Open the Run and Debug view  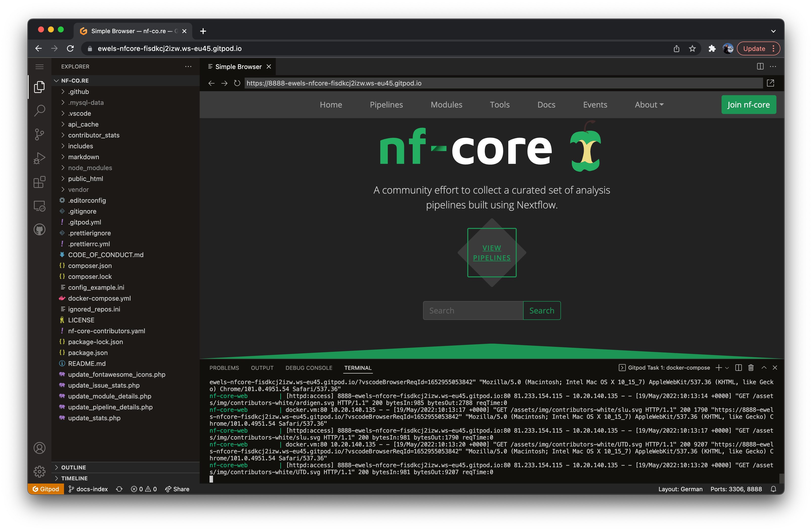40,158
